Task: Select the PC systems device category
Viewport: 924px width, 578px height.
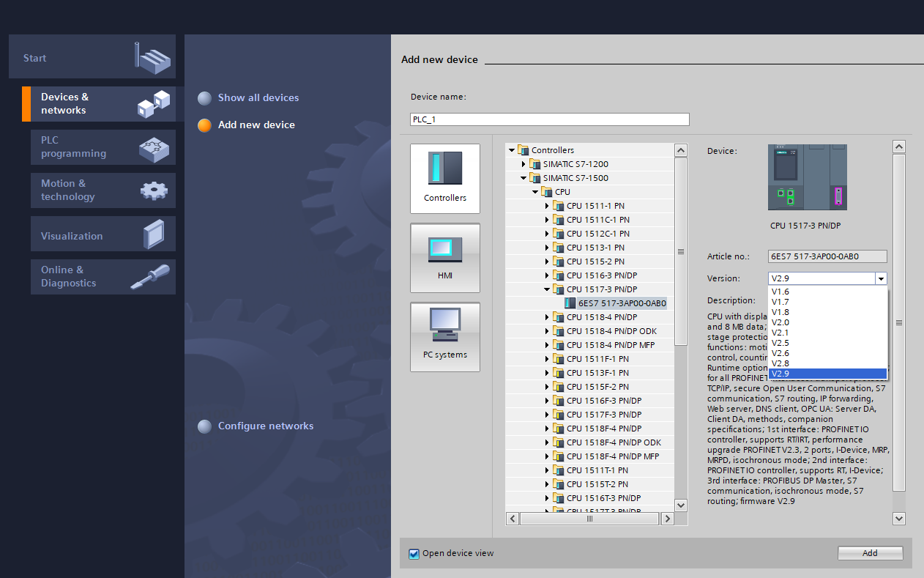Action: coord(445,337)
